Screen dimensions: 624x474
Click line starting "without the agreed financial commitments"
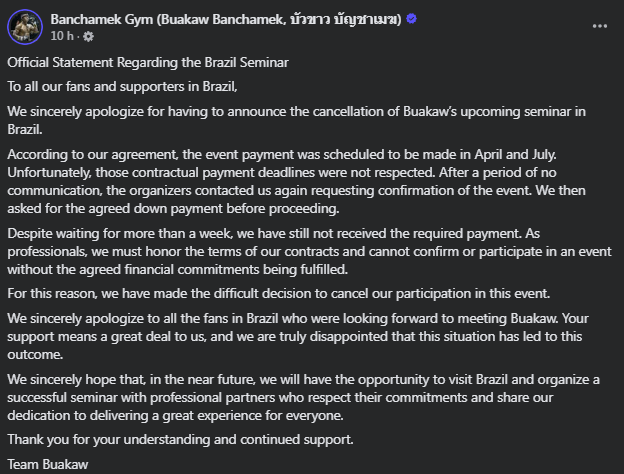tap(177, 269)
